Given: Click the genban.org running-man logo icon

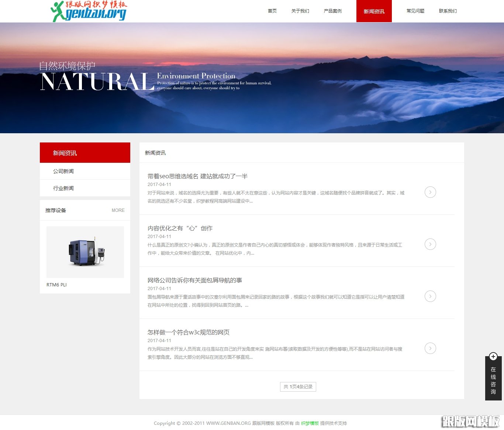Looking at the screenshot, I should pos(57,11).
